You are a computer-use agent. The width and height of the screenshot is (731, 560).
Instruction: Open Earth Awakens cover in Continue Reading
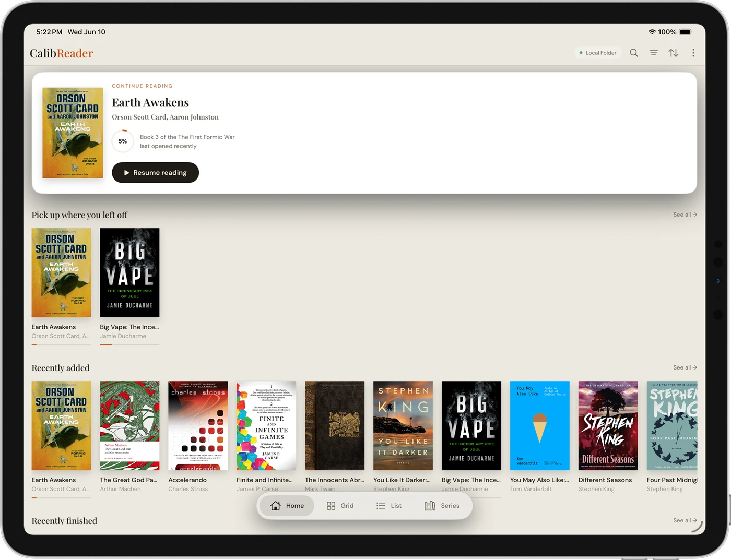(x=73, y=133)
